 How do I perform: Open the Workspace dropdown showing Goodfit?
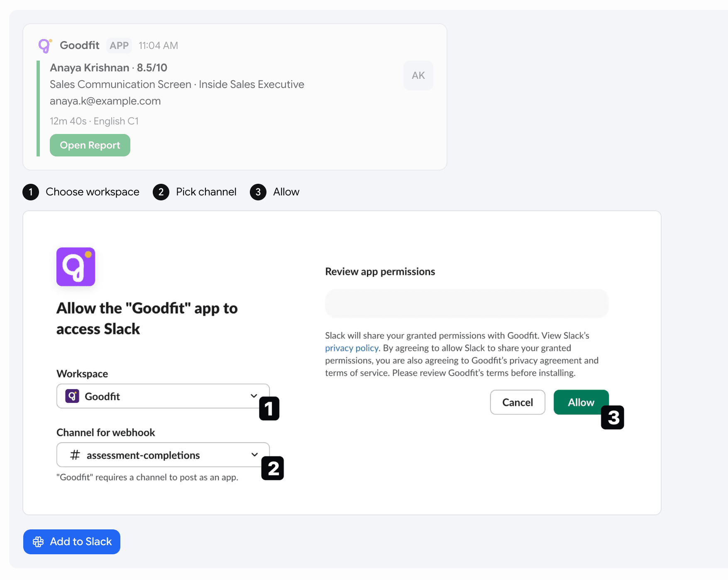[163, 396]
